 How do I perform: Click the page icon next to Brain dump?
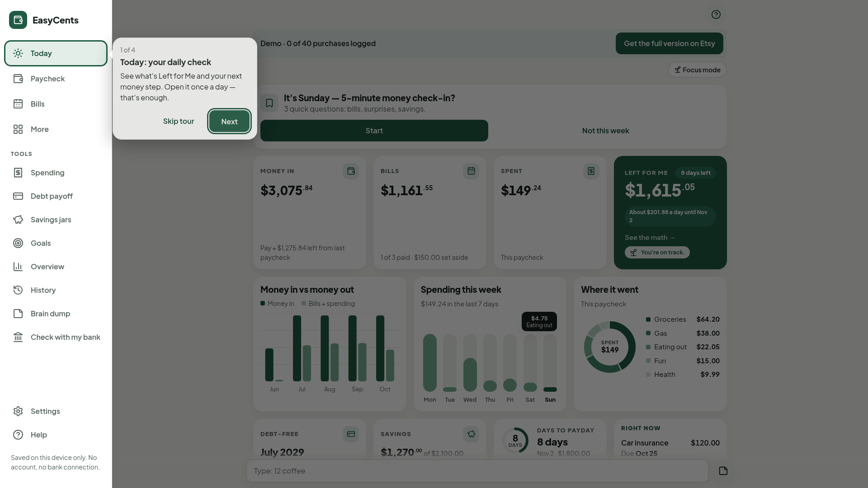(x=18, y=314)
